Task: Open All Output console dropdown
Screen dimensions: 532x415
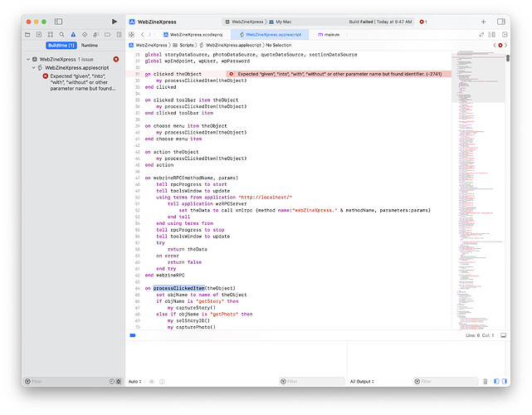Action: click(362, 382)
